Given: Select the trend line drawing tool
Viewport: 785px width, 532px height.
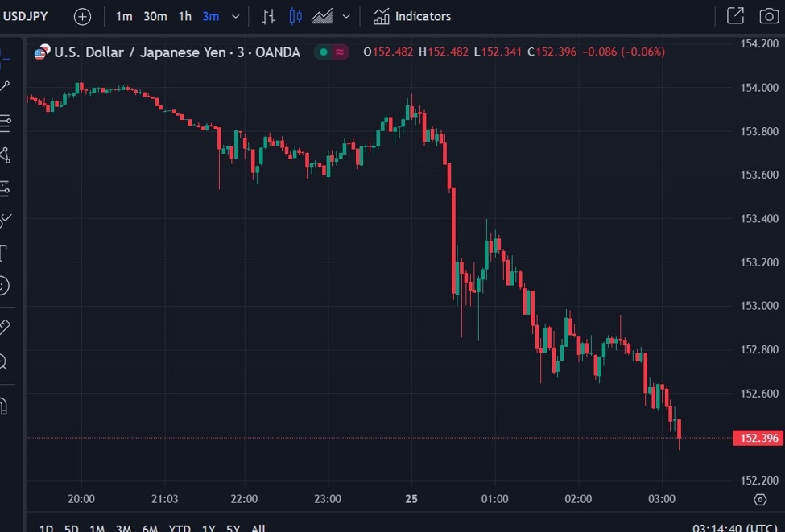Looking at the screenshot, I should pyautogui.click(x=4, y=87).
